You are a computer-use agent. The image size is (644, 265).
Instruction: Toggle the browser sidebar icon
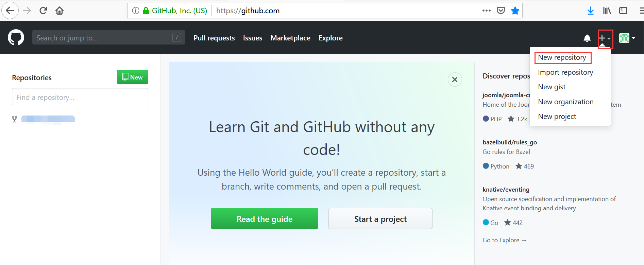(623, 11)
